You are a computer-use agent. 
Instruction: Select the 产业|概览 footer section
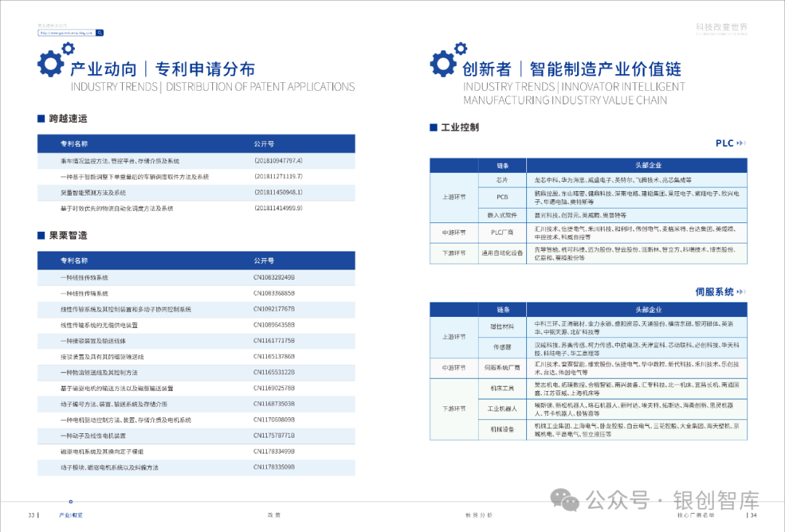coord(71,515)
